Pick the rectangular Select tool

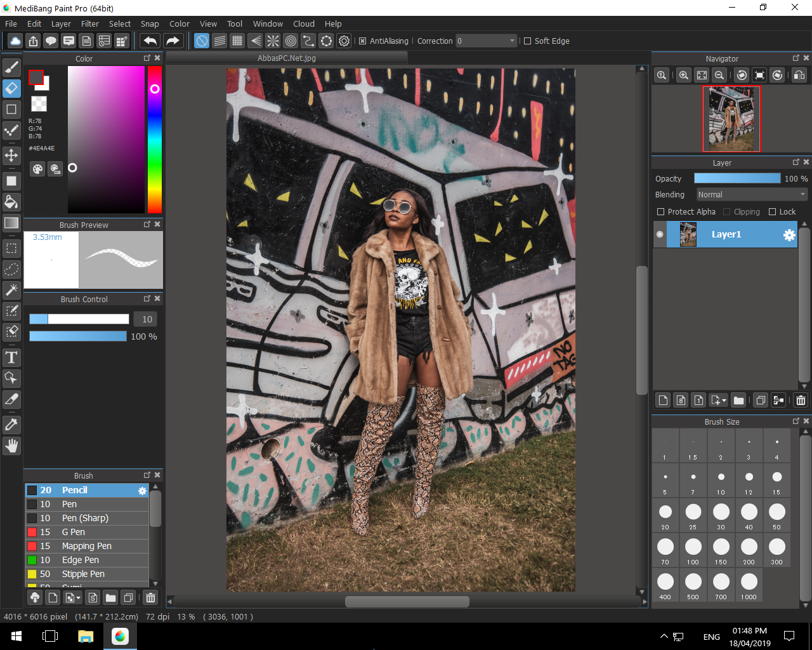click(x=11, y=248)
